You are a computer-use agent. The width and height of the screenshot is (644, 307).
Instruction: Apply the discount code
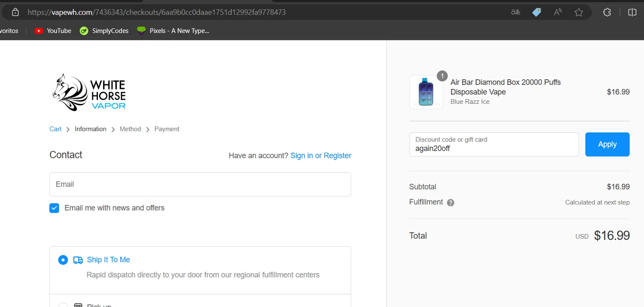[607, 144]
